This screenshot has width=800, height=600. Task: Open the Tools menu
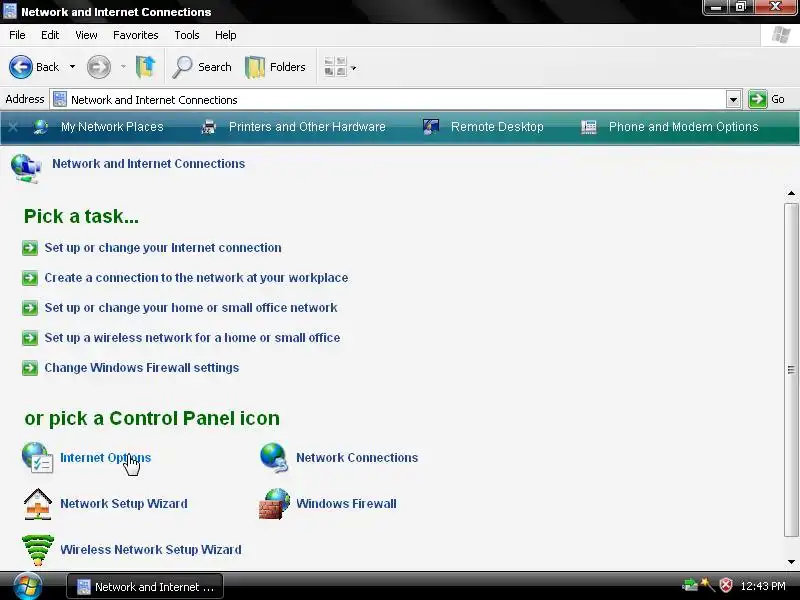(x=187, y=35)
